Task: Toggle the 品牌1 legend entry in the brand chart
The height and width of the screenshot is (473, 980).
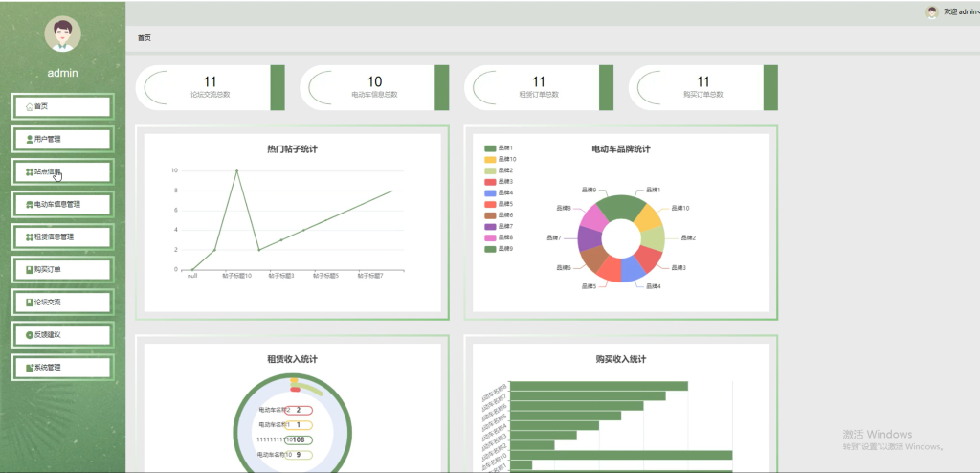Action: tap(498, 148)
